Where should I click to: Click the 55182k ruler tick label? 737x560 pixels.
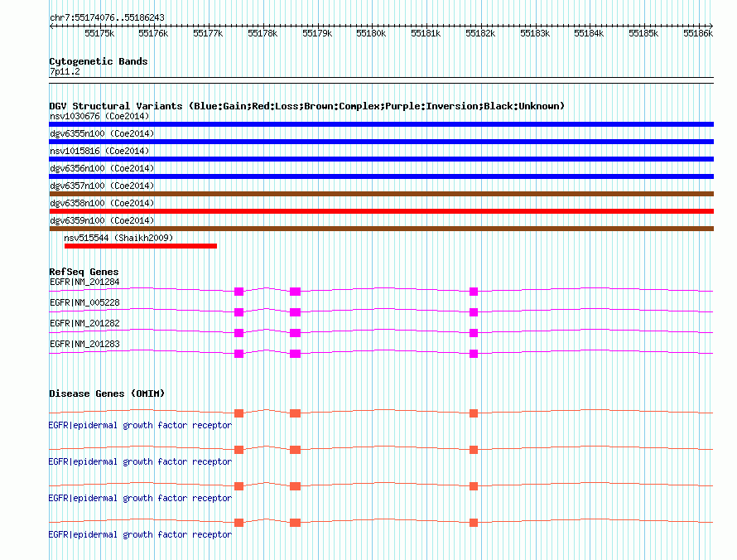[x=480, y=33]
